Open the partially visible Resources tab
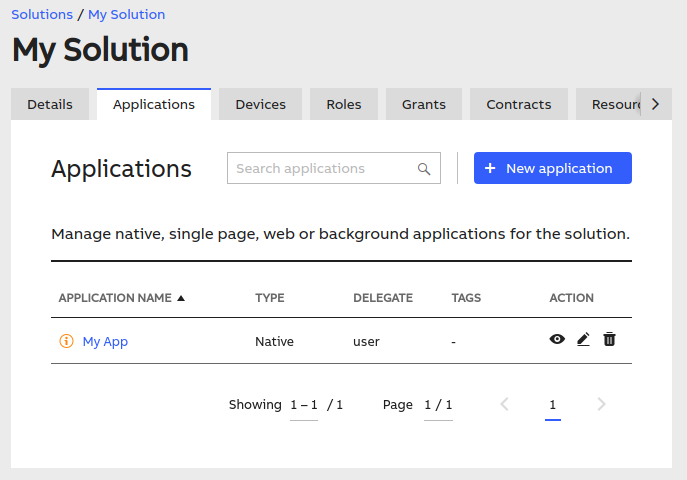Screen dimensions: 687x480 click(609, 104)
